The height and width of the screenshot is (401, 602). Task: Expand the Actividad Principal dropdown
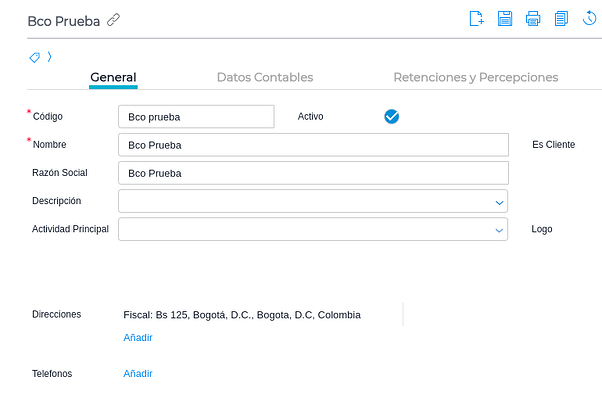click(499, 229)
